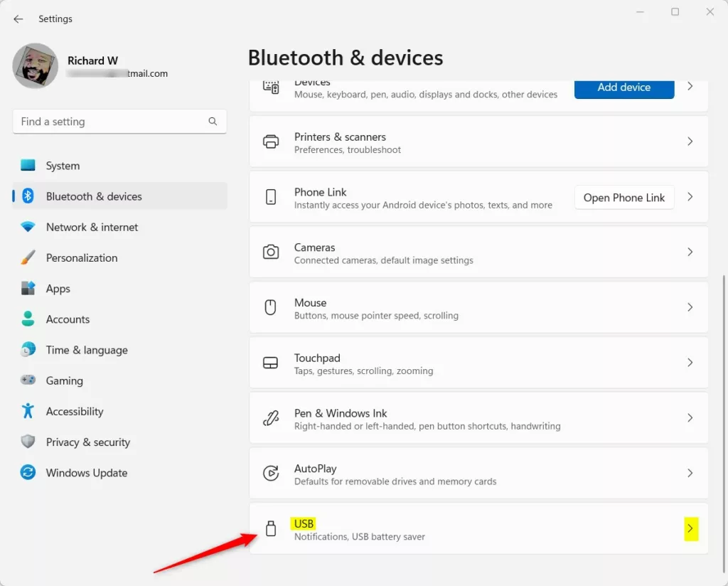The height and width of the screenshot is (586, 728).
Task: Minimize the Settings window
Action: 641,11
